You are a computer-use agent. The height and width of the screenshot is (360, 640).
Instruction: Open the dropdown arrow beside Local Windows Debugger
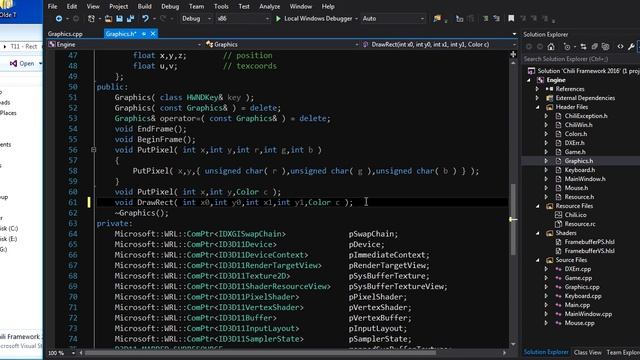tap(356, 19)
